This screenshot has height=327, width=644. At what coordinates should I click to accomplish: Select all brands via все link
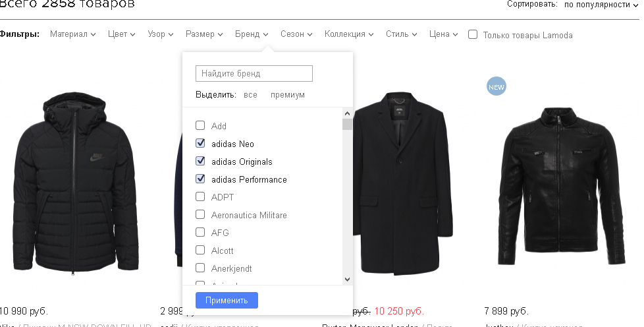coord(250,95)
